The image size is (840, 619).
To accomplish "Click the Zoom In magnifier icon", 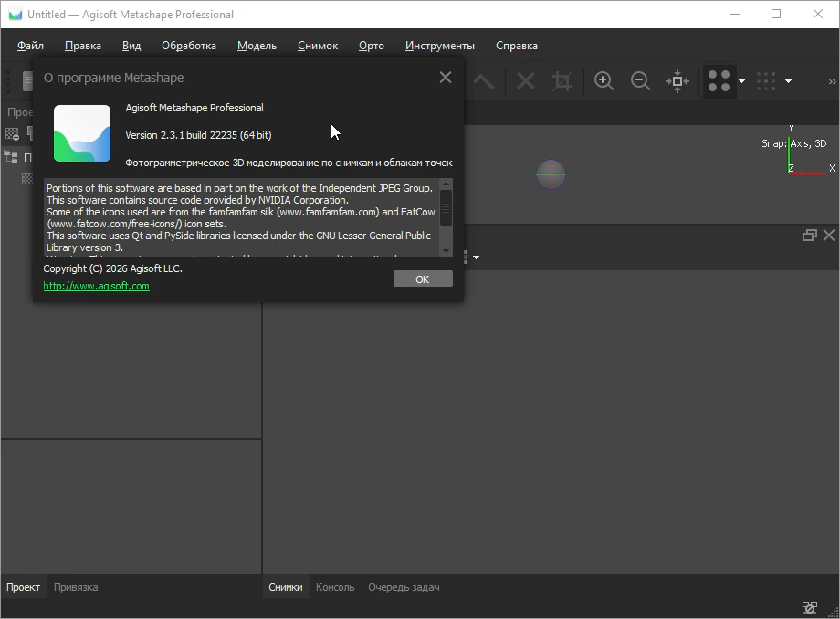I will (604, 81).
